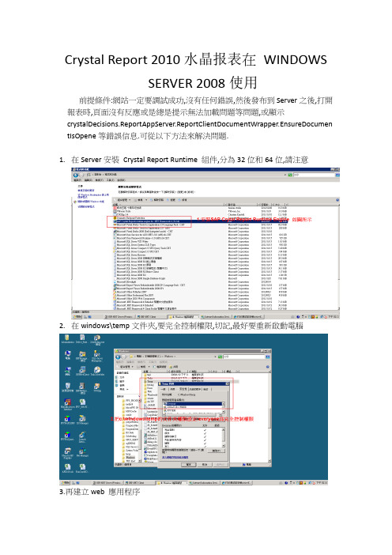
Task: Click the help icon in the Windows folder explorer
Action: 268,367
